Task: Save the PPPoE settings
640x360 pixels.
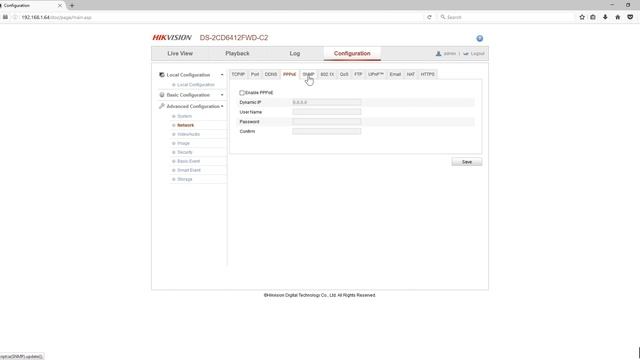Action: [x=467, y=162]
